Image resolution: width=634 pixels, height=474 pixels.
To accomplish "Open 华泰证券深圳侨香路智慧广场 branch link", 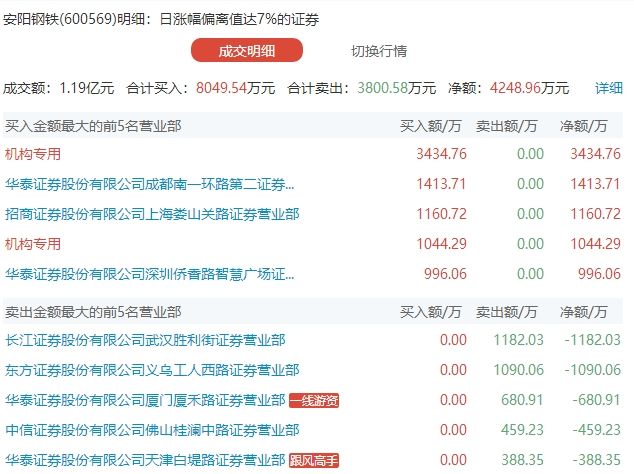I will pyautogui.click(x=150, y=274).
